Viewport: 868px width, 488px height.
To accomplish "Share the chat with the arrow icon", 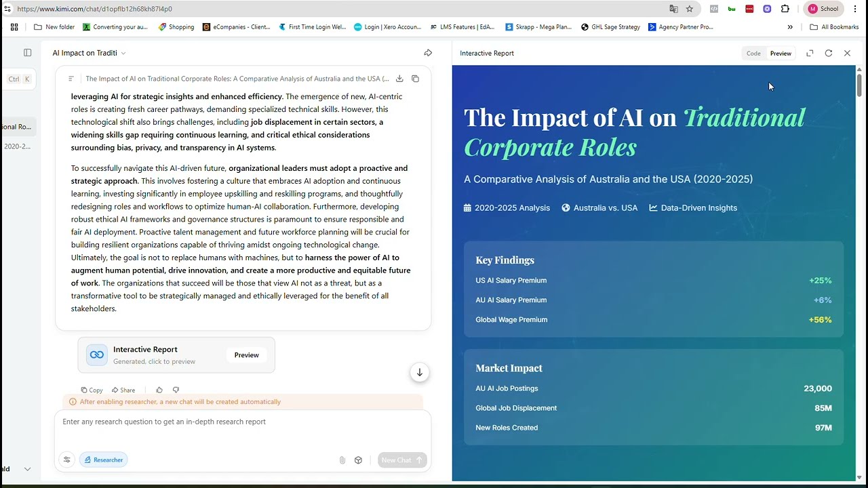I will pyautogui.click(x=428, y=53).
